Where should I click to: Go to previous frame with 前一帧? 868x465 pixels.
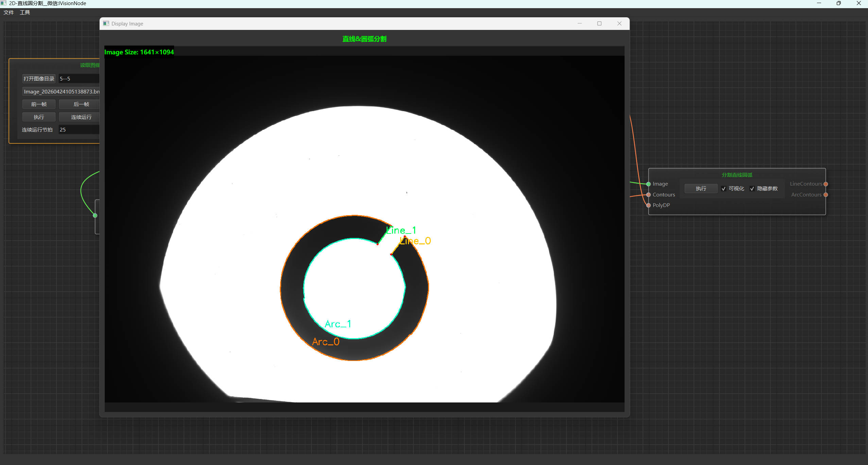click(39, 104)
